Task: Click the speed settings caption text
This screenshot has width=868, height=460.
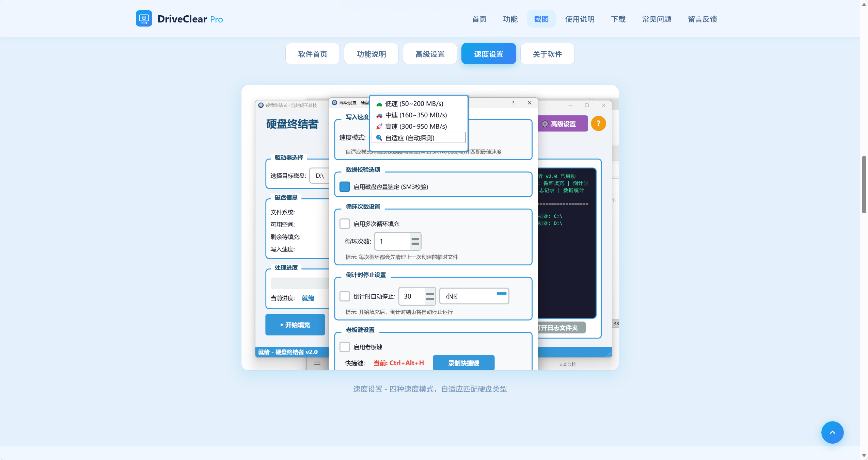Action: (430, 389)
